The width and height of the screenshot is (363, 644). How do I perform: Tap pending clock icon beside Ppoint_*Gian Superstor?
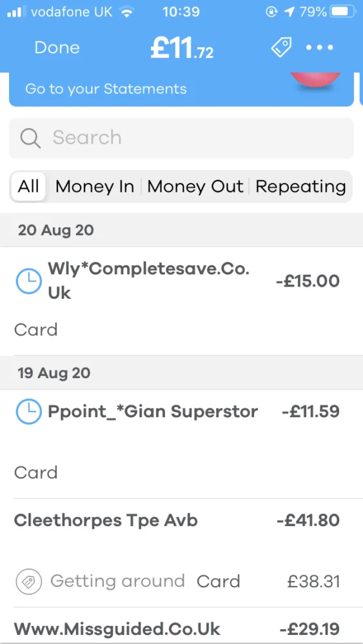[x=29, y=412]
